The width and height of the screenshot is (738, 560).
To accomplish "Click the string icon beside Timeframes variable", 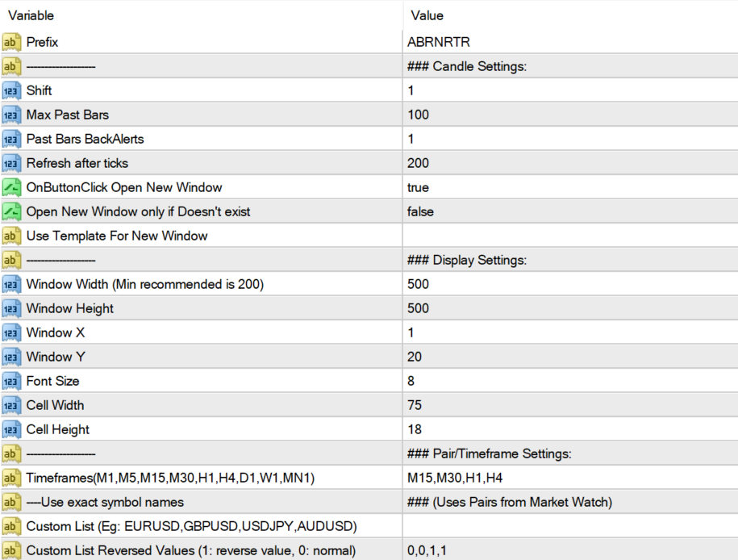I will tap(11, 478).
